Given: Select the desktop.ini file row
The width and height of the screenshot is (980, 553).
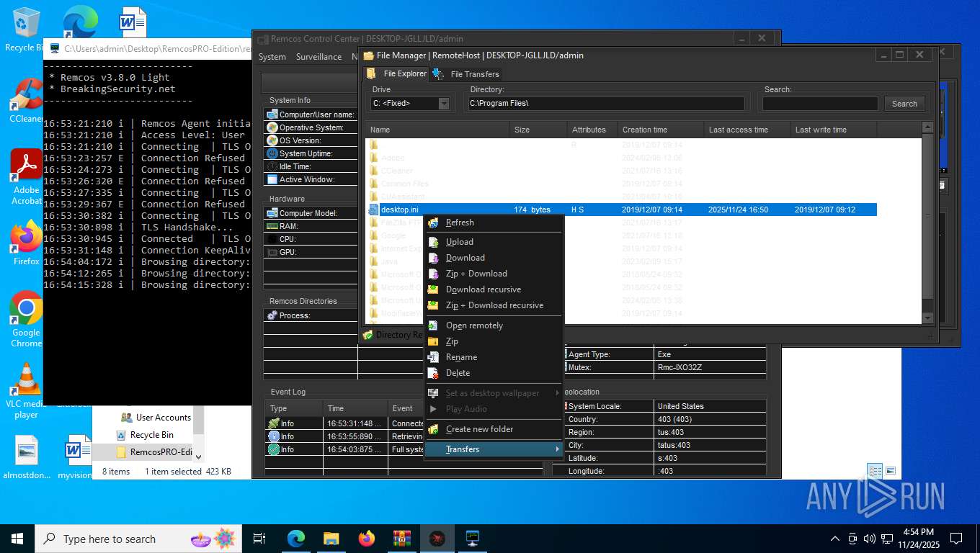Looking at the screenshot, I should pos(622,210).
